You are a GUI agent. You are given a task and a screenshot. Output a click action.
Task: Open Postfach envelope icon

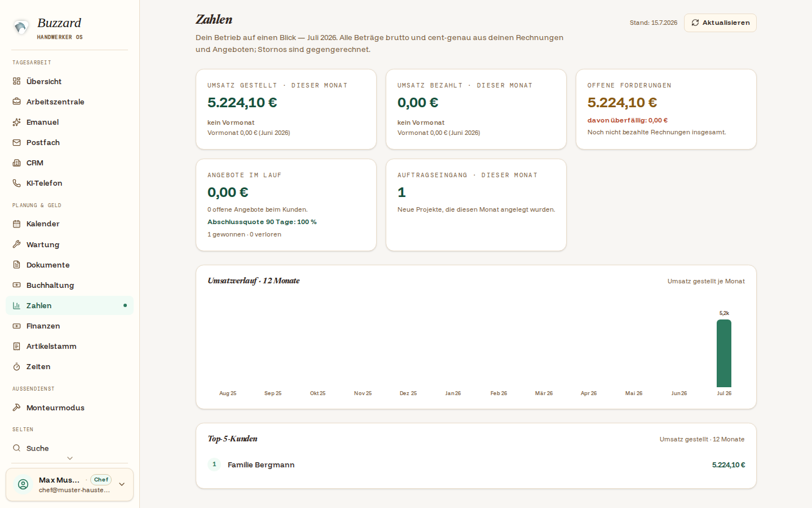pyautogui.click(x=17, y=142)
